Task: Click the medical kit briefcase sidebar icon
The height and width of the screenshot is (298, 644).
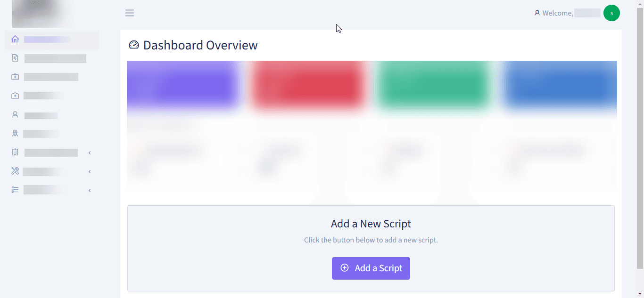Action: [15, 77]
